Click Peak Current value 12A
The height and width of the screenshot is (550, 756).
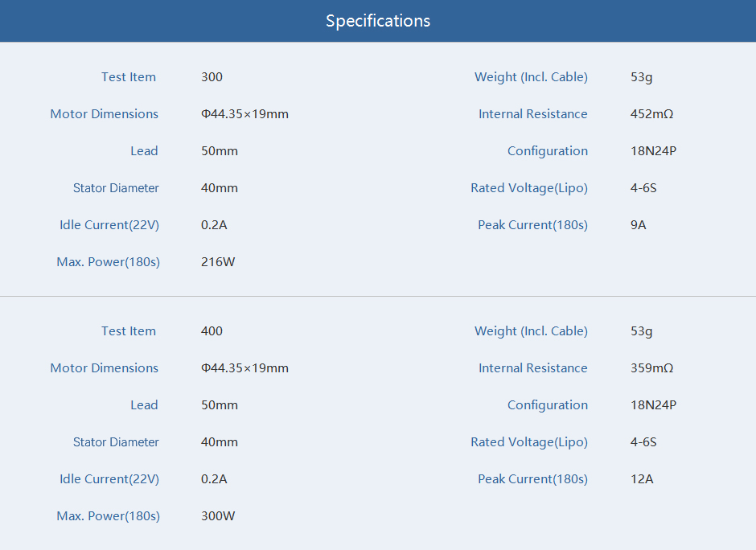642,479
